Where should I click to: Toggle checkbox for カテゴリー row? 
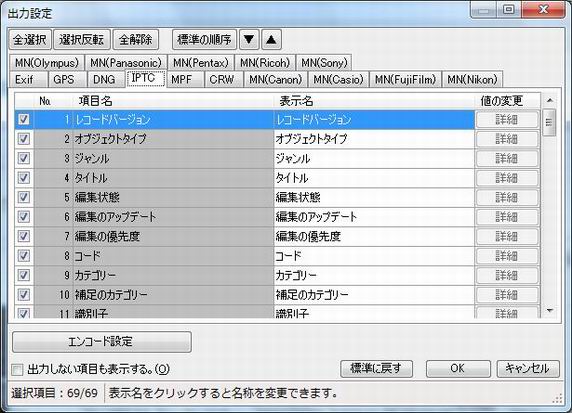[x=24, y=275]
